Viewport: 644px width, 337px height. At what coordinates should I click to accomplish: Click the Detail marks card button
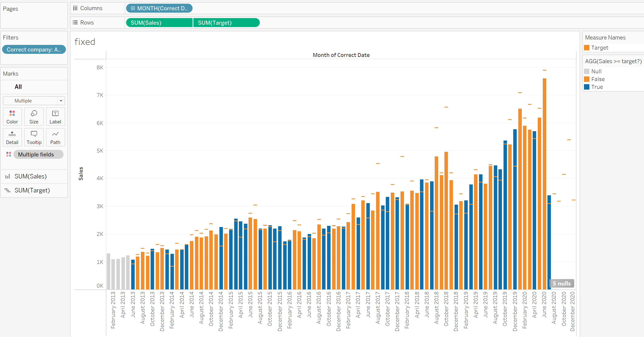pos(12,137)
